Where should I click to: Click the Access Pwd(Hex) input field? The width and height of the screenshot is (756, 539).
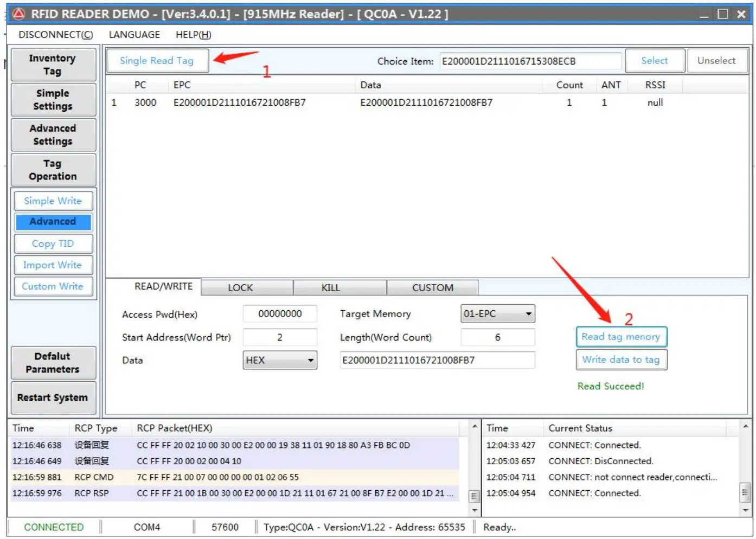280,314
